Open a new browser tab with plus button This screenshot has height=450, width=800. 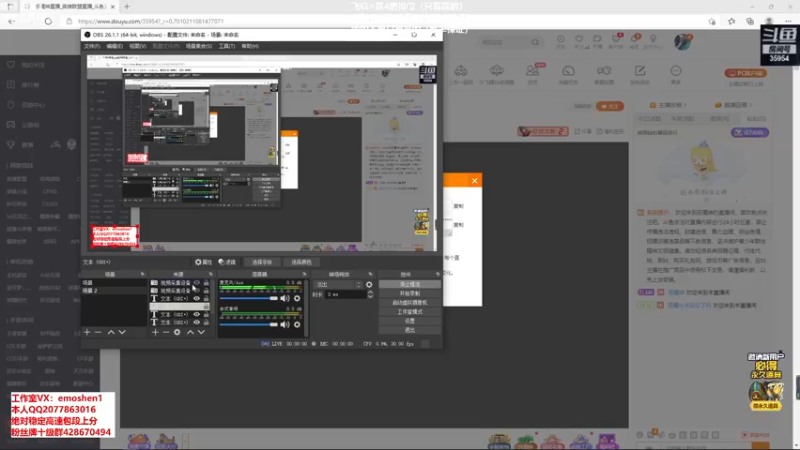[x=127, y=7]
